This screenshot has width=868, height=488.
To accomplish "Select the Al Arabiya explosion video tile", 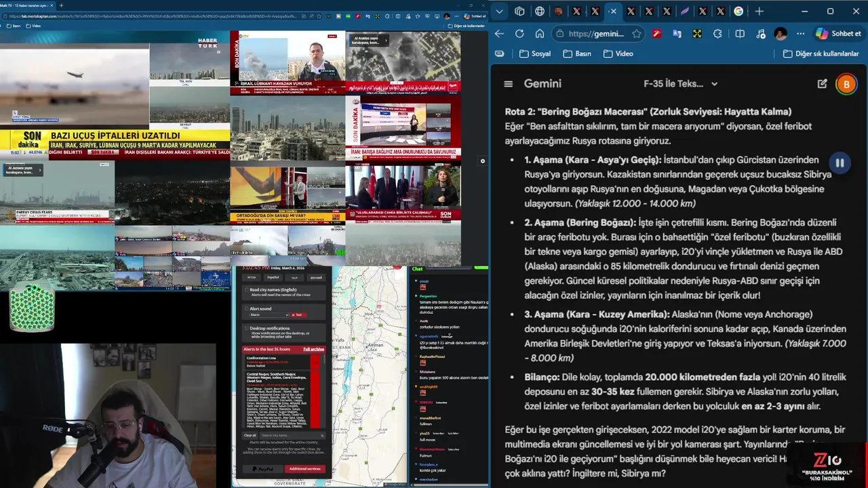I will [403, 63].
